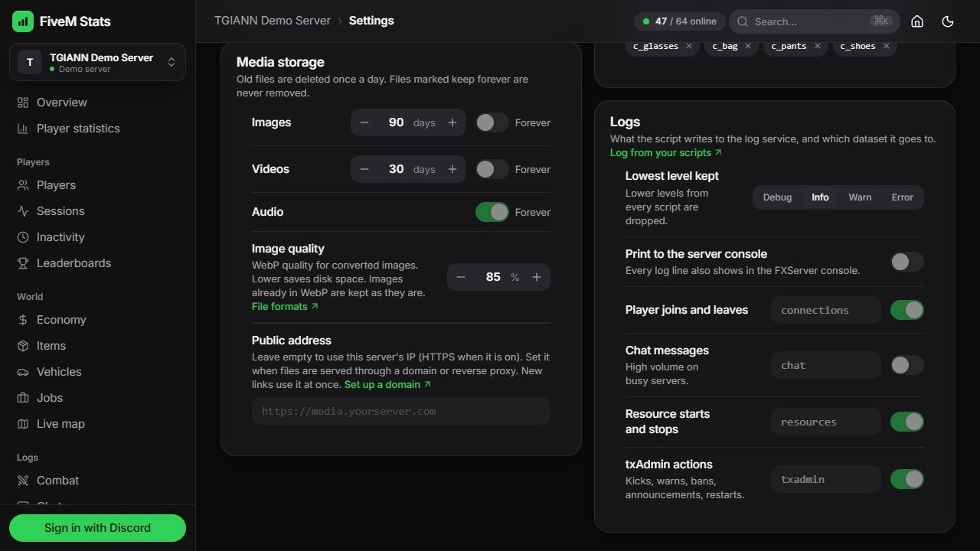Screen dimensions: 980x551
Task: Raise the image quality percentage
Action: pos(537,277)
